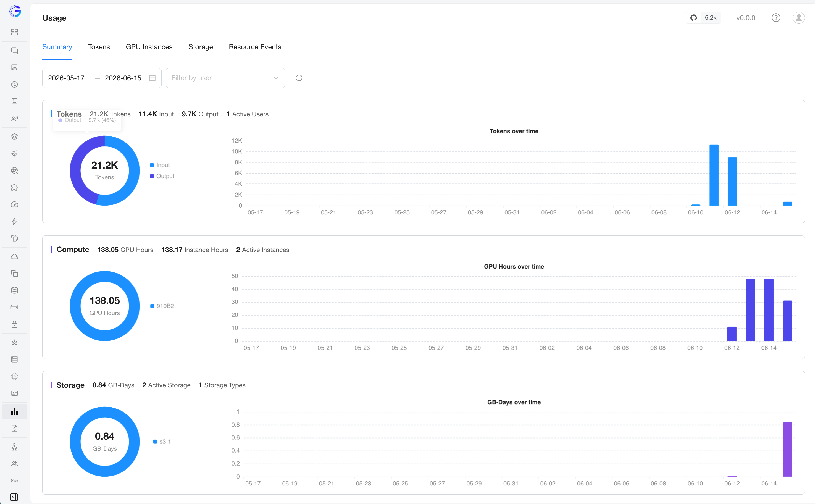Click the CPU chip icon in sidebar
Screen dimensions: 815x504
point(14,376)
